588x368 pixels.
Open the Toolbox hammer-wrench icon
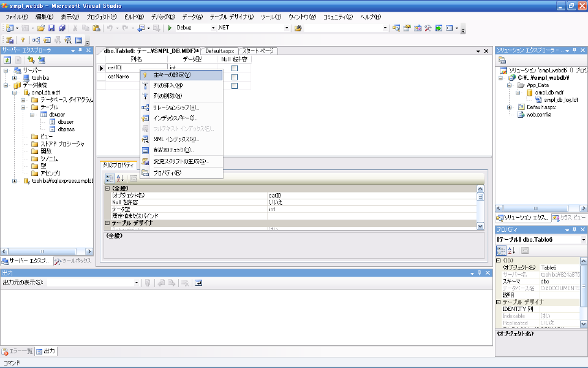[428, 28]
